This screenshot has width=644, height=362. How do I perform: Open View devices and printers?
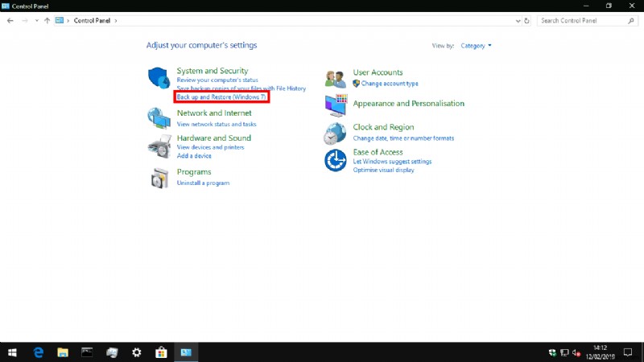(x=210, y=147)
